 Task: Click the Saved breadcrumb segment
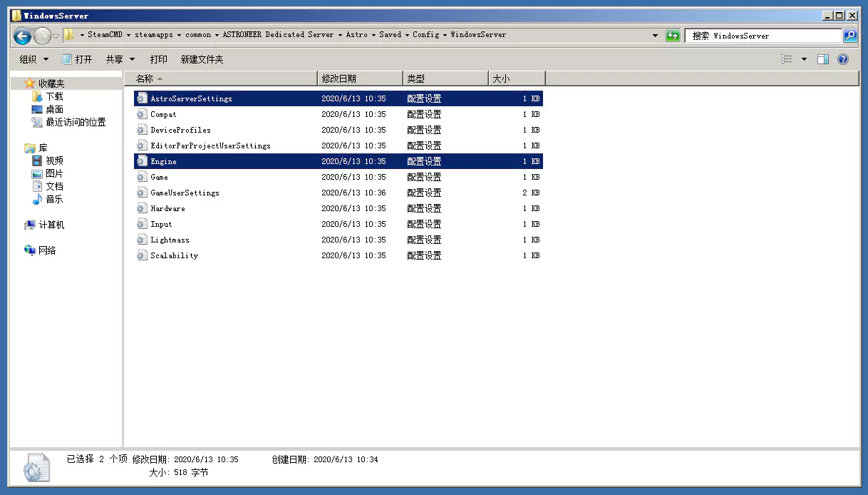pos(390,35)
